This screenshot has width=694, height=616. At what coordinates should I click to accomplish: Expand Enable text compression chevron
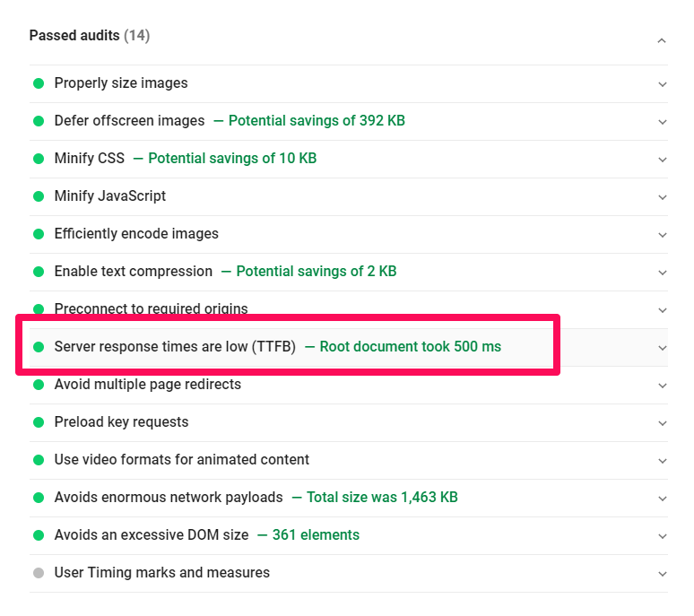pos(662,273)
